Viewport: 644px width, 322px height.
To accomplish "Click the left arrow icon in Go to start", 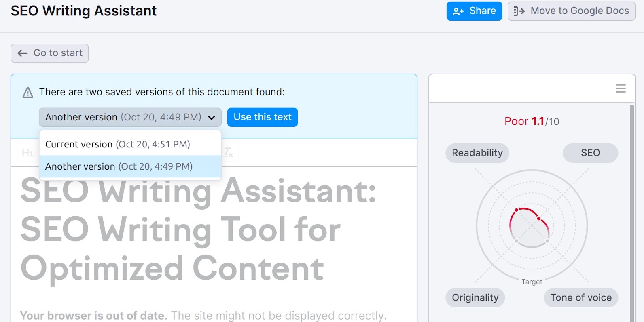I will pos(23,53).
